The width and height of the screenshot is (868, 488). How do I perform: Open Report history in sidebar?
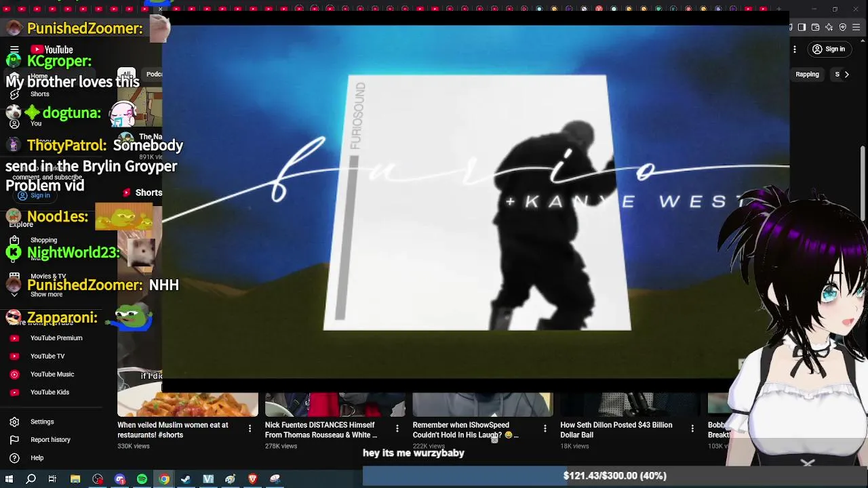(x=50, y=440)
